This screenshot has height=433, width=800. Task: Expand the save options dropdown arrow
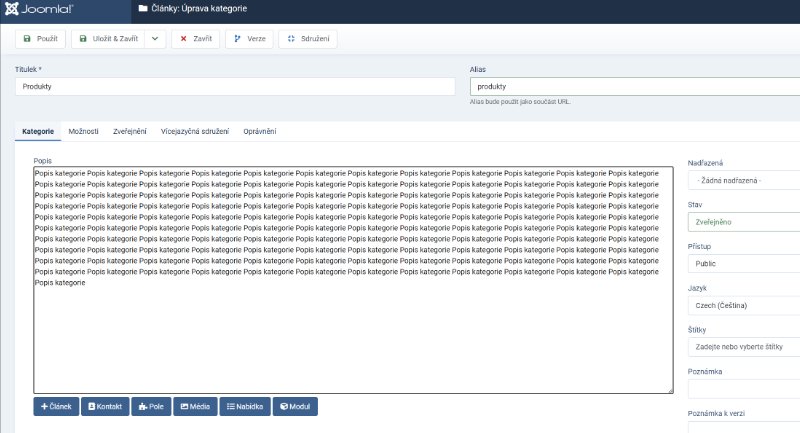coord(155,39)
